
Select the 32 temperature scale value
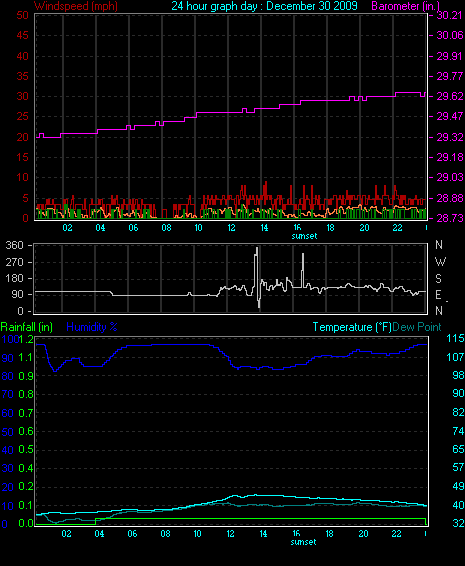coord(458,523)
